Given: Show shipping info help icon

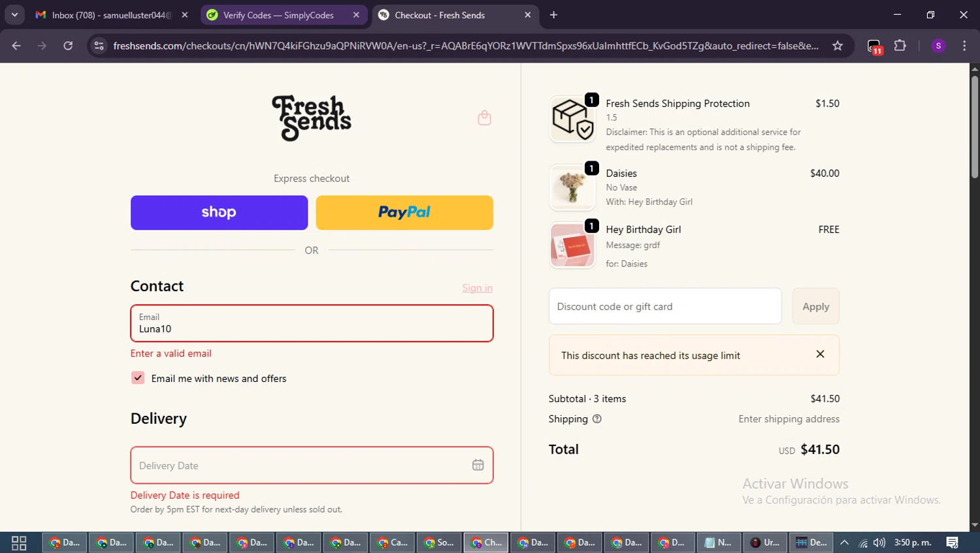Looking at the screenshot, I should click(596, 419).
